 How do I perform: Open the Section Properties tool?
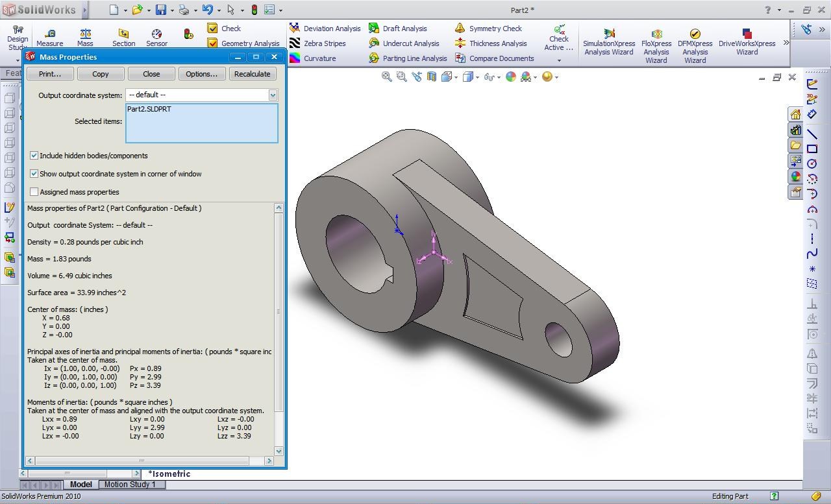[123, 38]
